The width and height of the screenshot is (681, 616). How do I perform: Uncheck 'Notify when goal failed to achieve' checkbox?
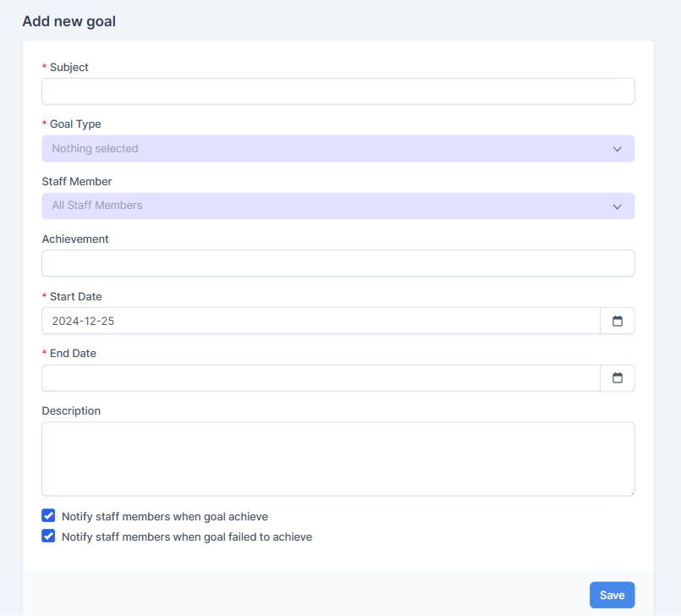click(x=49, y=536)
